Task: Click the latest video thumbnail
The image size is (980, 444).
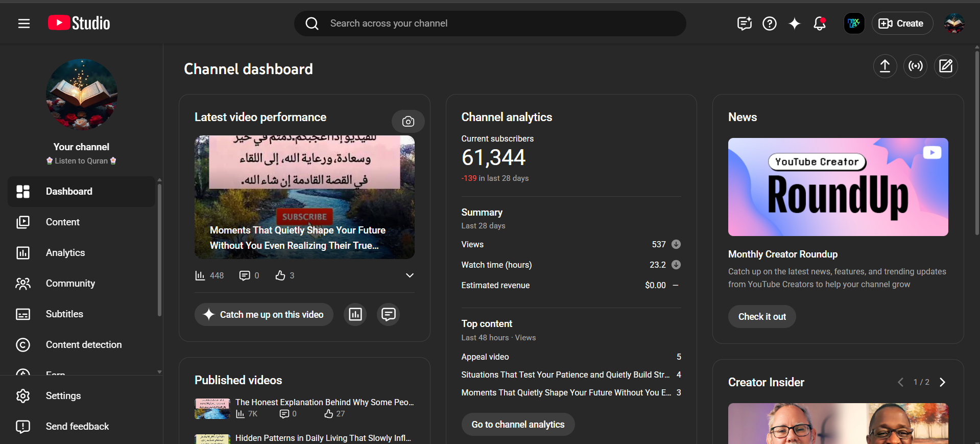Action: [304, 197]
